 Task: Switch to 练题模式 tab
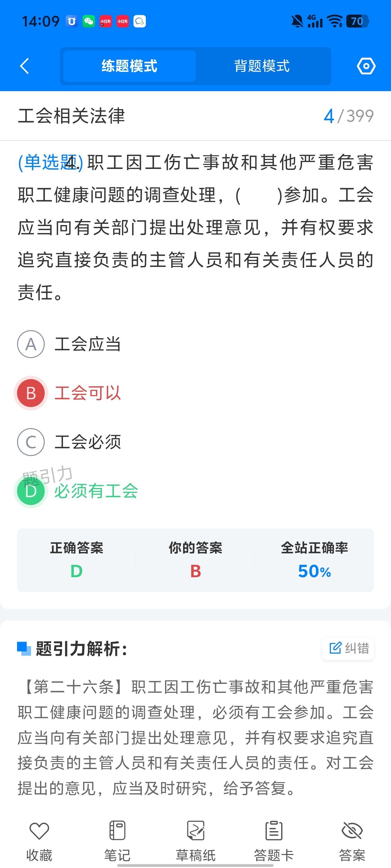(x=129, y=66)
